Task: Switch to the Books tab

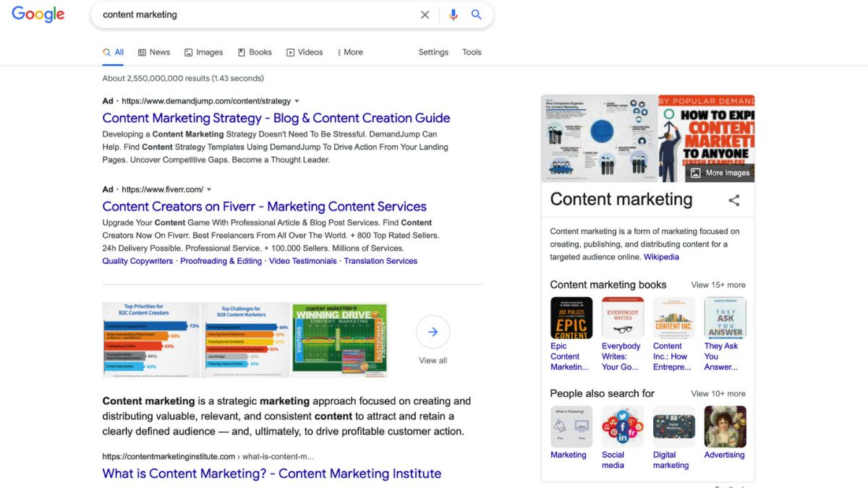Action: pos(255,52)
